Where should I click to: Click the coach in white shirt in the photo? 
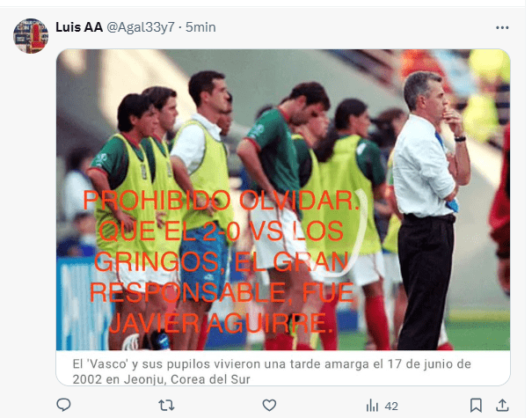429,210
